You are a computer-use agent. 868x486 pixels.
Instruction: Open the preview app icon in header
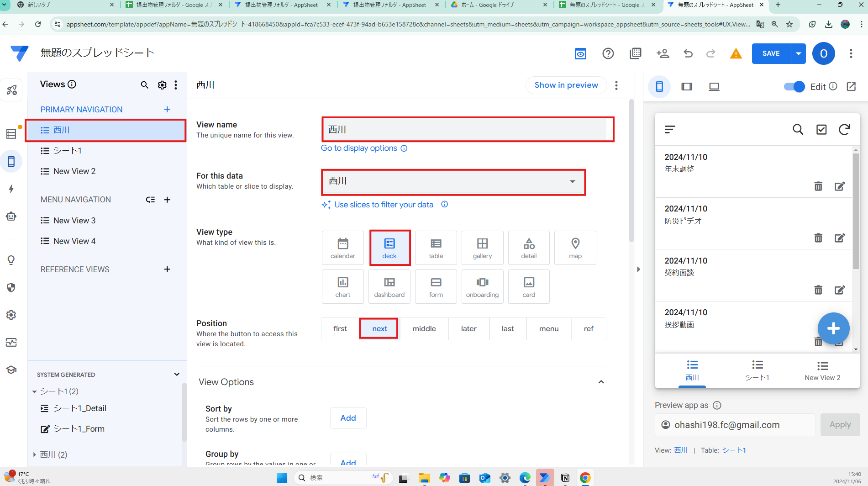click(580, 54)
